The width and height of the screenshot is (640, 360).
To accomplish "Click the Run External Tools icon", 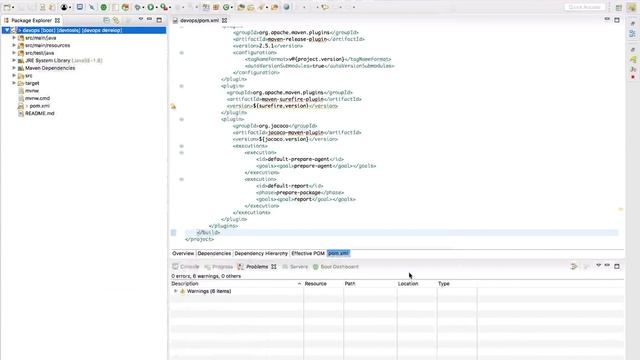I will [164, 7].
